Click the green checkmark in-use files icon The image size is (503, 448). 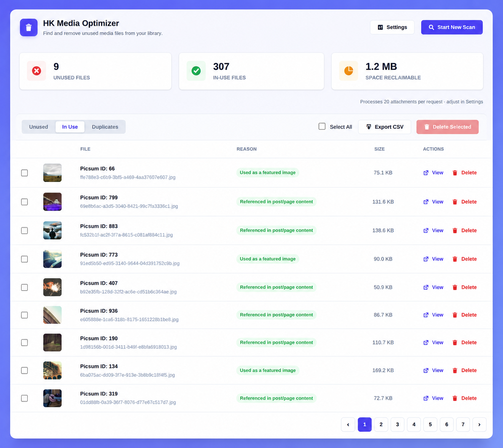[196, 71]
